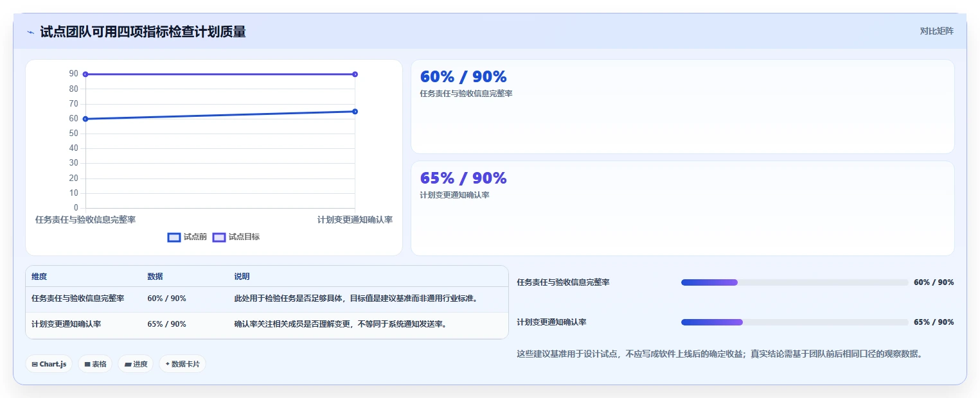Viewport: 980px width, 398px height.
Task: Click the 维度 column header
Action: coord(39,277)
